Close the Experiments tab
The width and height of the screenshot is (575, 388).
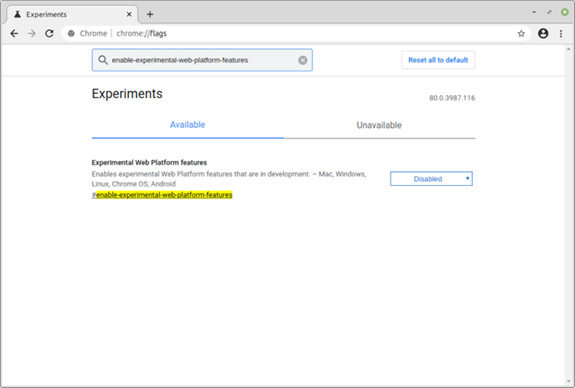[129, 14]
